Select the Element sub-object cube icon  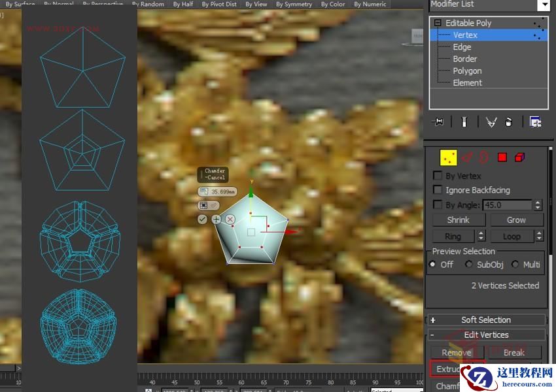(519, 157)
